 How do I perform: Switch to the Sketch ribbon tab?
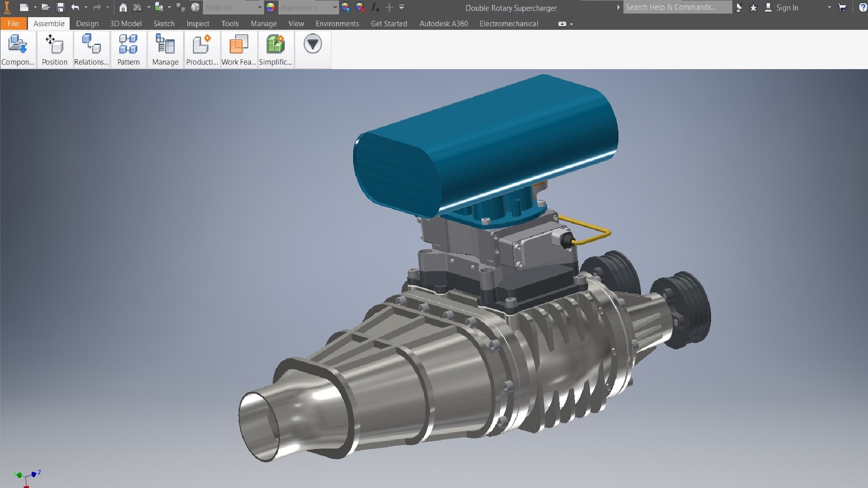coord(164,23)
